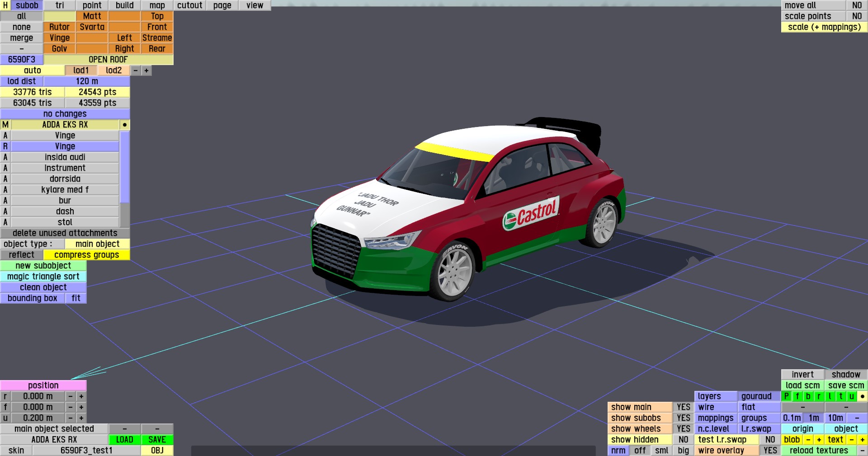Click the scale (+ mappings) button

[x=824, y=27]
